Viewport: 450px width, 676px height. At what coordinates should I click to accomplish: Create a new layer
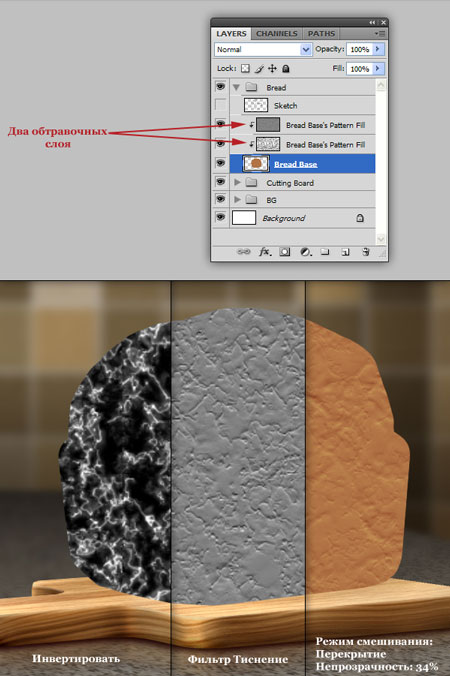pyautogui.click(x=345, y=252)
